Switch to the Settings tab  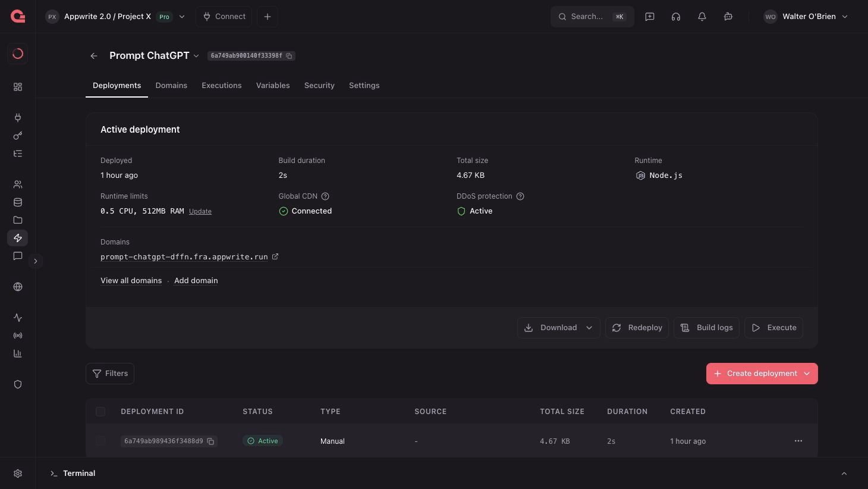(364, 86)
